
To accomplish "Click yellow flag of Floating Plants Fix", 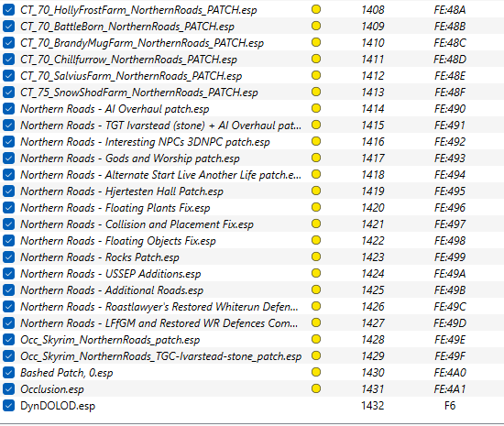I will coord(316,207).
